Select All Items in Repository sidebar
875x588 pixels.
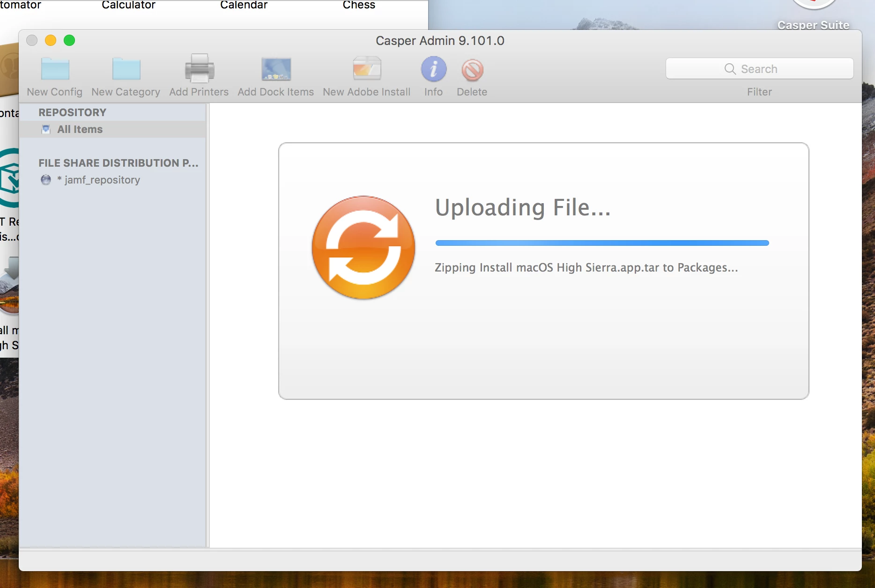(x=112, y=129)
